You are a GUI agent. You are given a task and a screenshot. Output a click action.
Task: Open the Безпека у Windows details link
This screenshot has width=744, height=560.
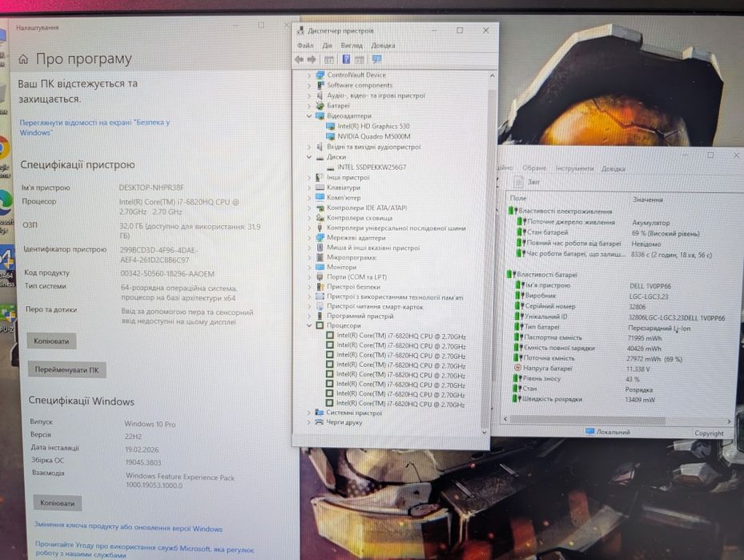coord(95,127)
